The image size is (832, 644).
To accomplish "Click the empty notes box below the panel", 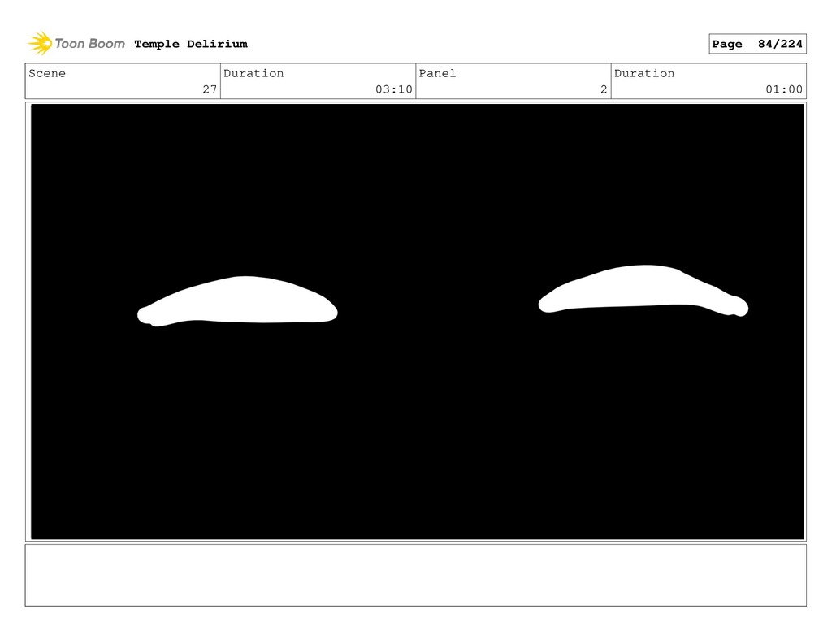I will click(415, 575).
